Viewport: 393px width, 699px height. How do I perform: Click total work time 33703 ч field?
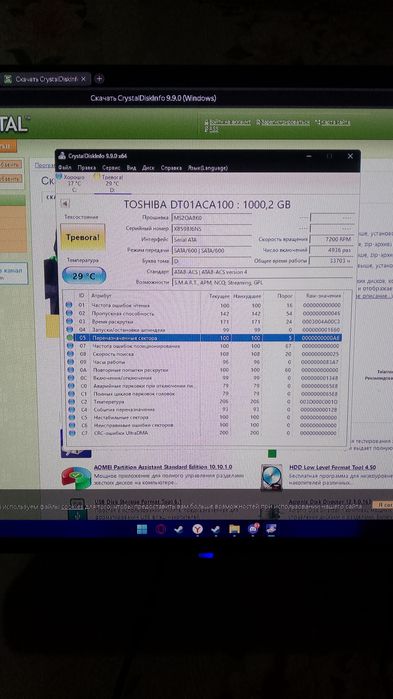click(x=332, y=260)
